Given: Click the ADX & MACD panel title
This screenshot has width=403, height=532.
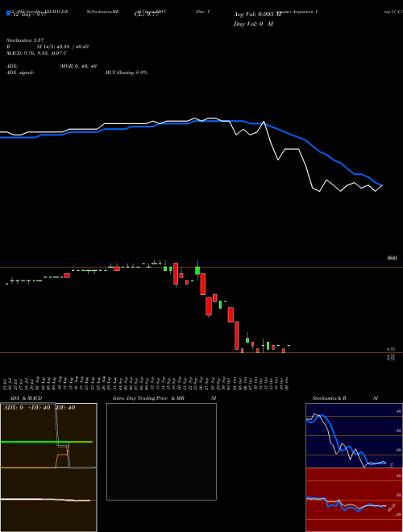Looking at the screenshot, I should click(24, 398).
